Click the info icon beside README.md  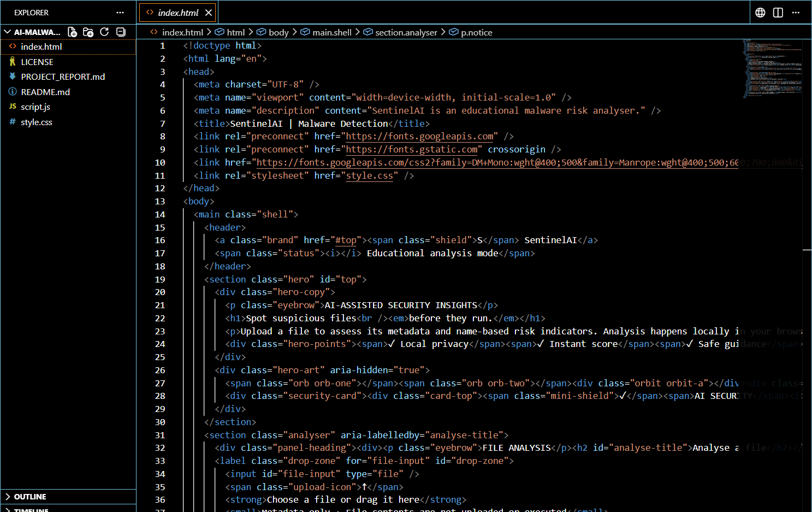(x=13, y=92)
